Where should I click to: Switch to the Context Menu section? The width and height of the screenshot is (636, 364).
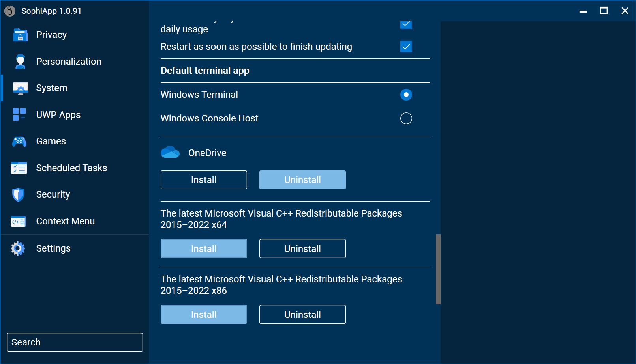click(65, 222)
